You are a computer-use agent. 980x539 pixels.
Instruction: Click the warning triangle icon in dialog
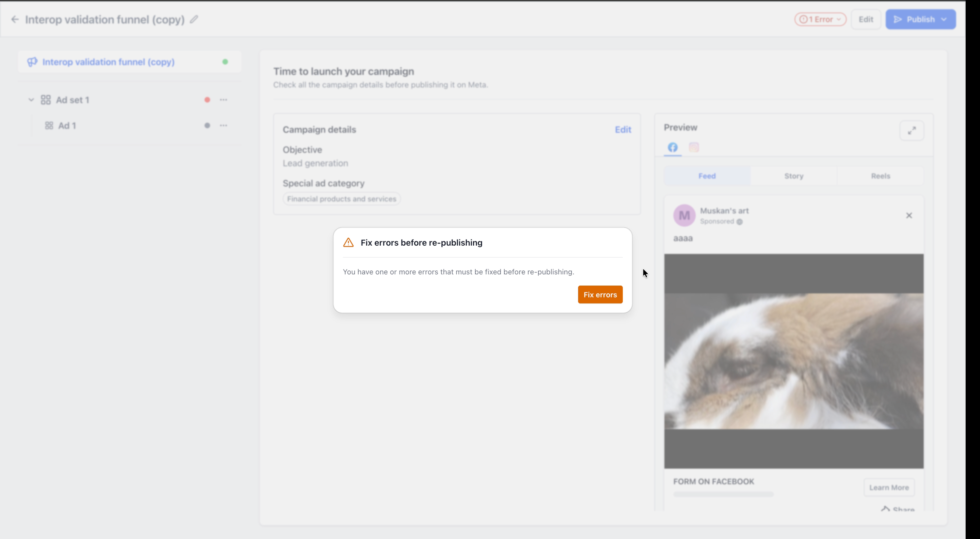pyautogui.click(x=348, y=242)
